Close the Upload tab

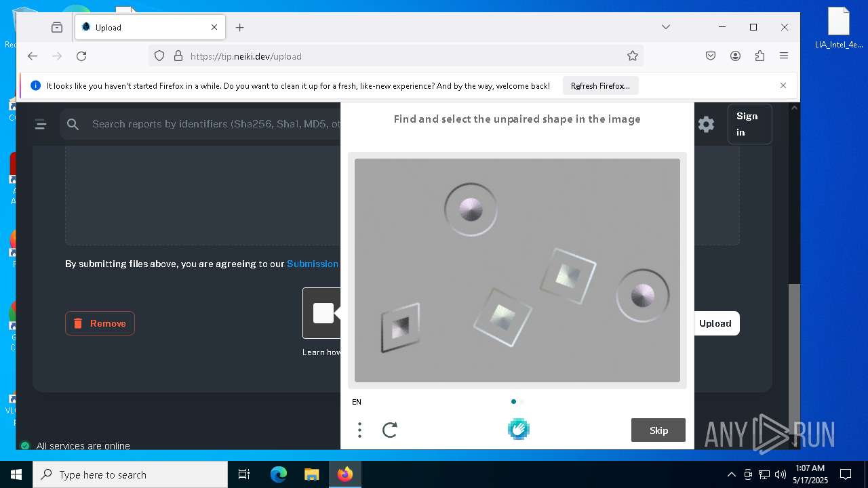214,27
